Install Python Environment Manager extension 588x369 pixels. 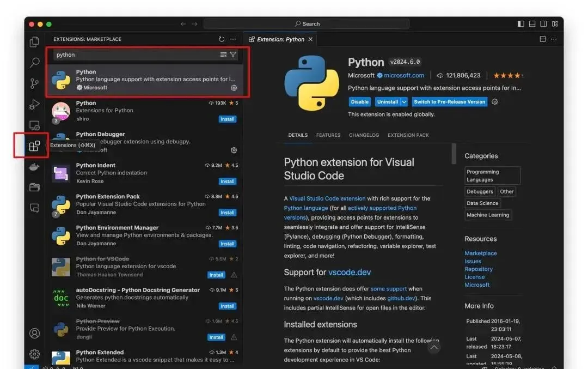click(x=227, y=244)
